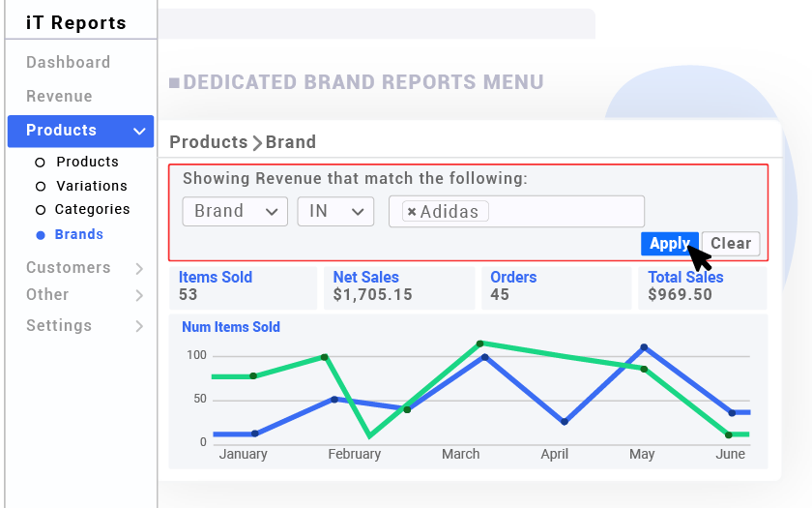Select the Items Sold stat card
This screenshot has width=812, height=508.
(243, 287)
